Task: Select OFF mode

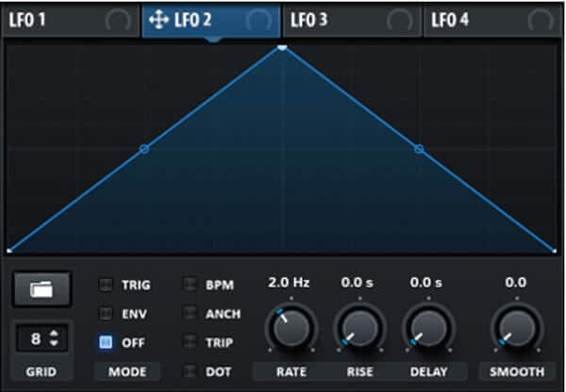Action: (106, 342)
